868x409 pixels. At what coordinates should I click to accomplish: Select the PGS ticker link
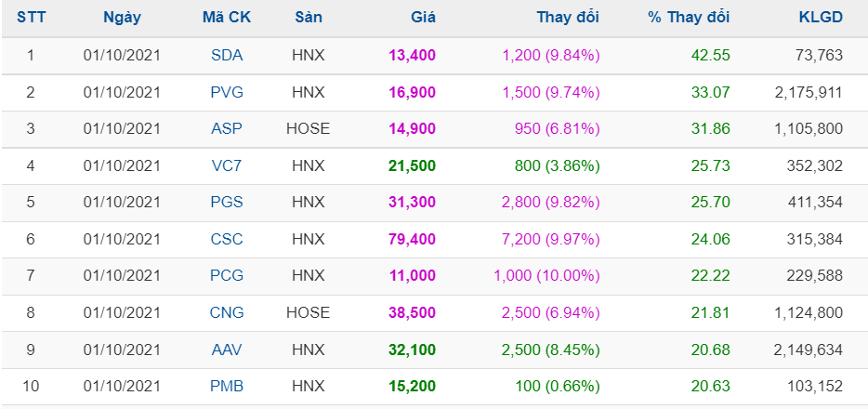(227, 203)
